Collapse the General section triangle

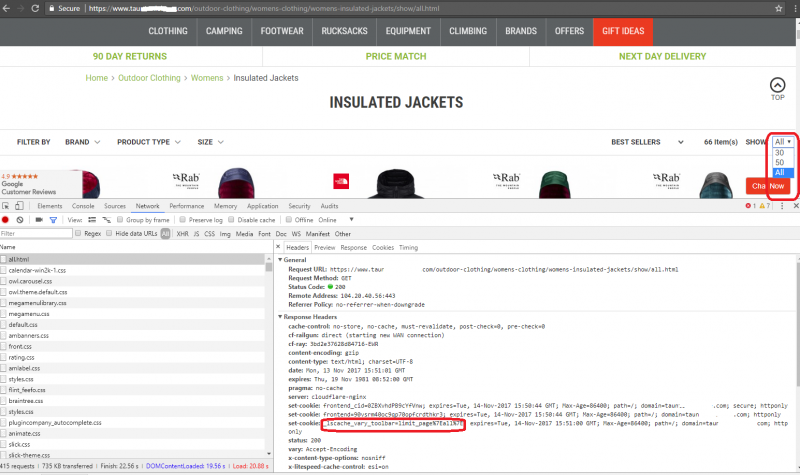click(x=280, y=260)
